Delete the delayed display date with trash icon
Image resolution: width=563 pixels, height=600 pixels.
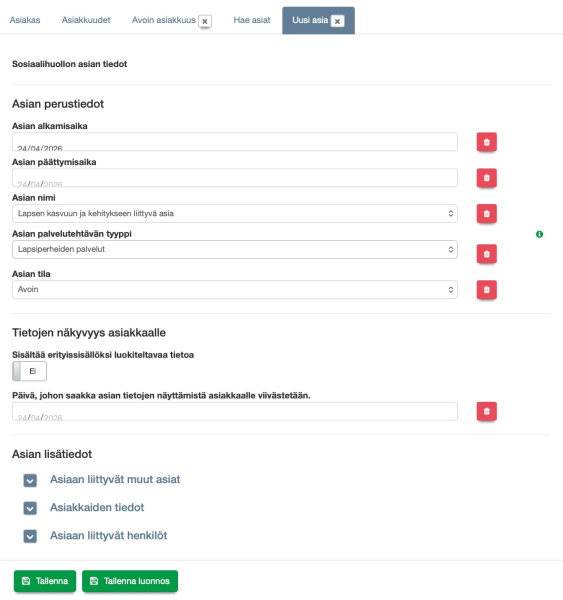486,411
